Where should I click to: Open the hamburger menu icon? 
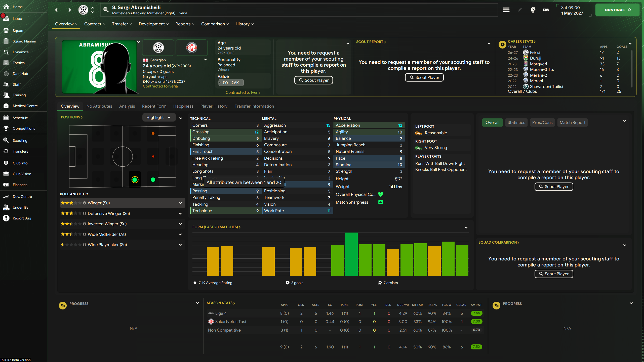(506, 10)
